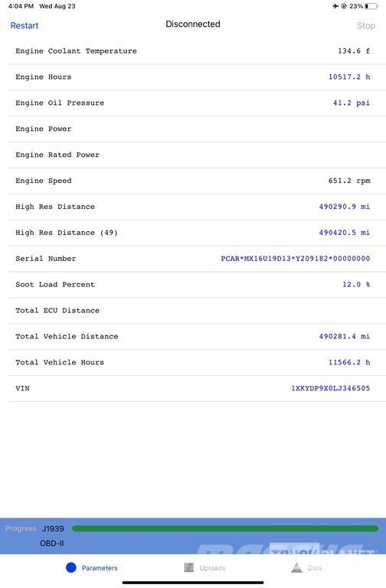
Task: Tap the Engine Oil Pressure value
Action: coord(352,103)
